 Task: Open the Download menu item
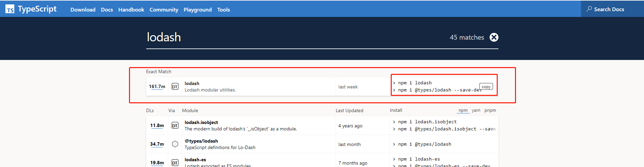click(83, 9)
